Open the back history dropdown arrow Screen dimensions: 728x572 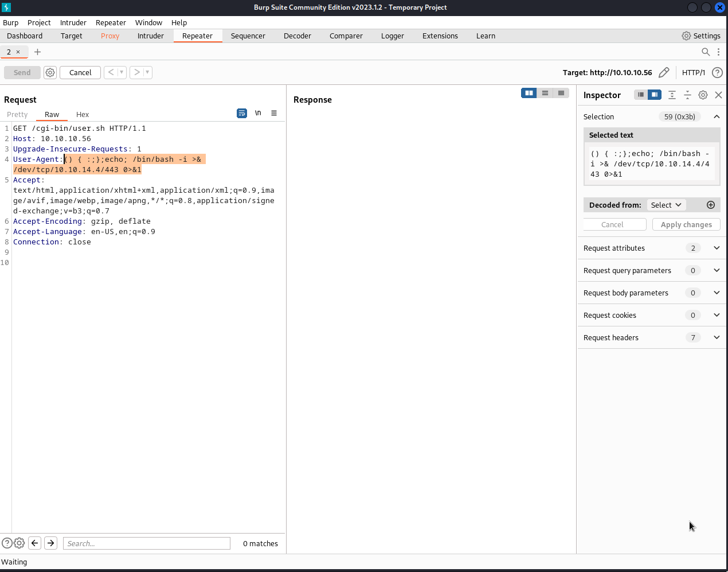pos(122,72)
